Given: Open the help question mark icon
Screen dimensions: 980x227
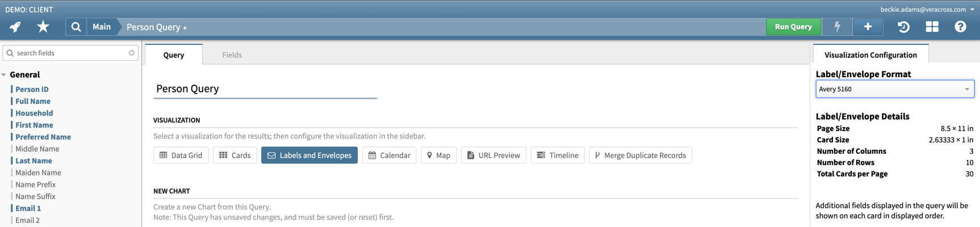Looking at the screenshot, I should (960, 27).
